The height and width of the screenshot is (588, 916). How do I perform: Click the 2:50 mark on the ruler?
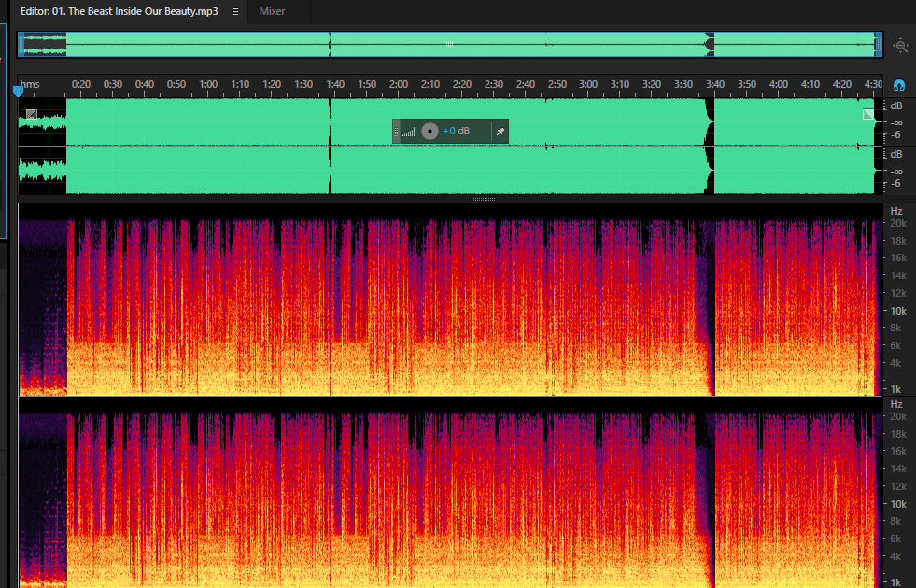[557, 84]
